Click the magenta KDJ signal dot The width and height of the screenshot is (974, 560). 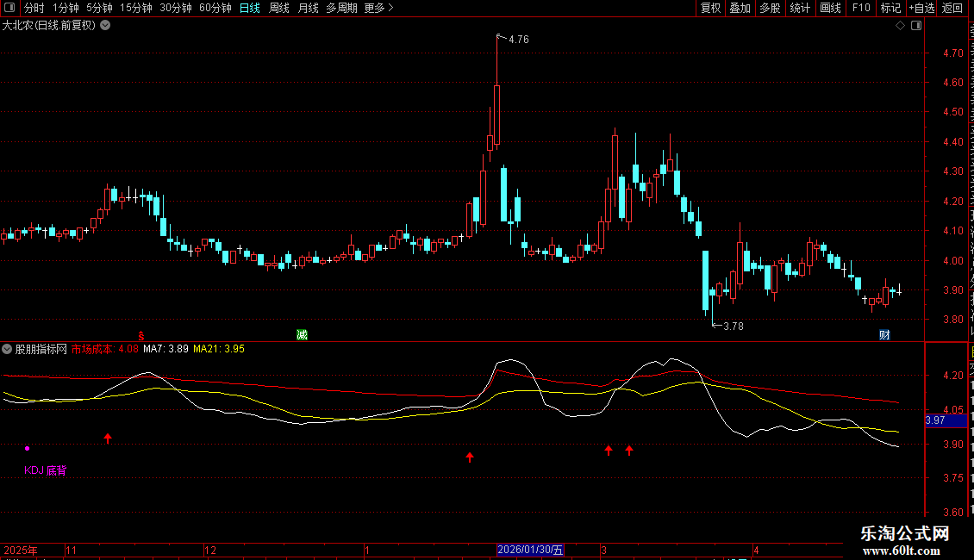(27, 448)
